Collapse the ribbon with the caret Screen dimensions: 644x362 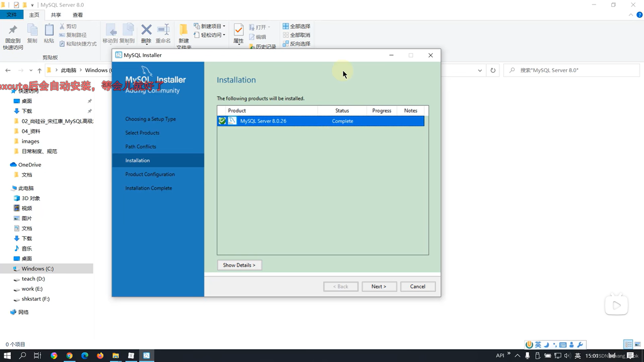(631, 15)
